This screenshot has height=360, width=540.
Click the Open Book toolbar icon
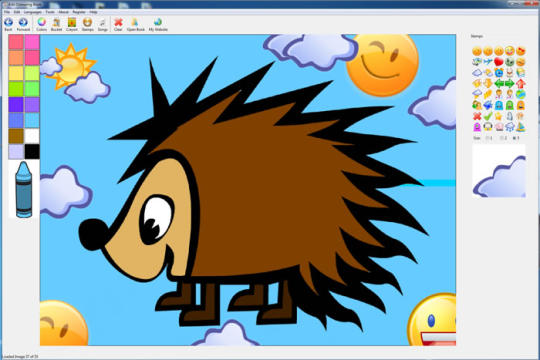136,24
